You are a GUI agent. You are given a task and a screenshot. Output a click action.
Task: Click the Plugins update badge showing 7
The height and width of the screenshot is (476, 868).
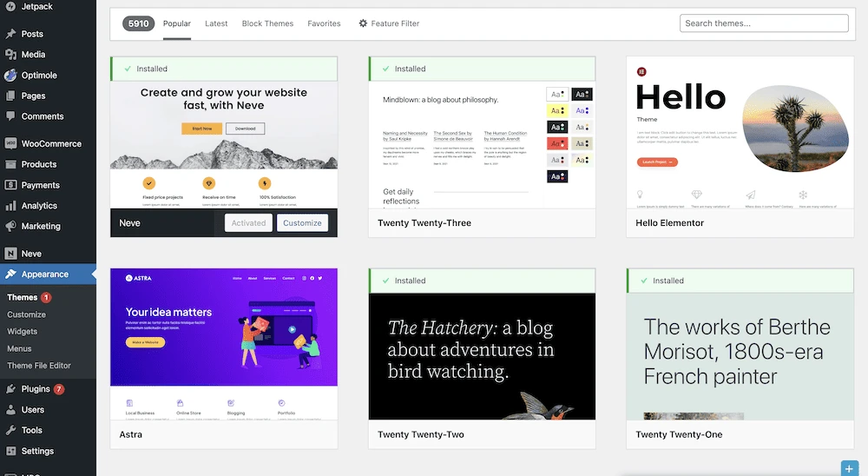pos(59,389)
